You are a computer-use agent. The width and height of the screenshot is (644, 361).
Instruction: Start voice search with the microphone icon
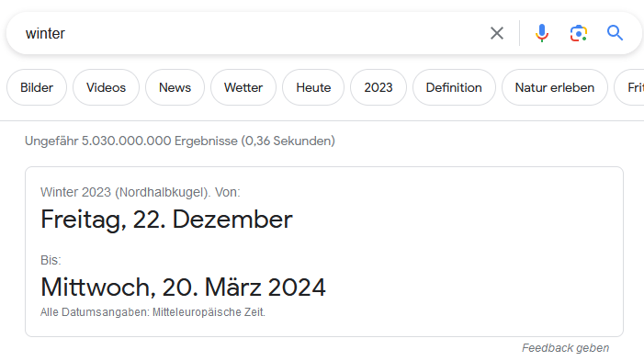coord(542,33)
